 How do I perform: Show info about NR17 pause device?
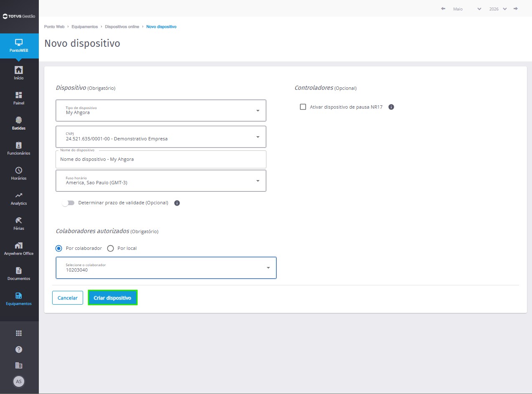[391, 107]
